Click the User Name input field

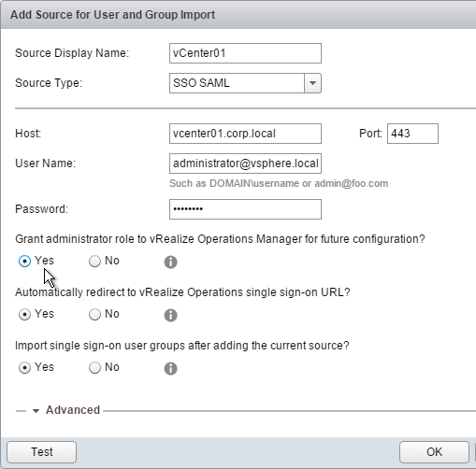245,163
